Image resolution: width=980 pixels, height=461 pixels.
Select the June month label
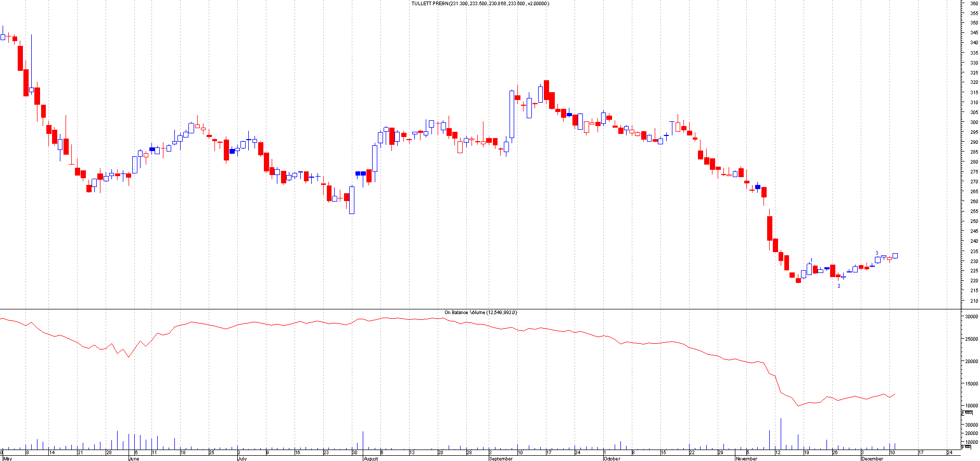pyautogui.click(x=134, y=459)
